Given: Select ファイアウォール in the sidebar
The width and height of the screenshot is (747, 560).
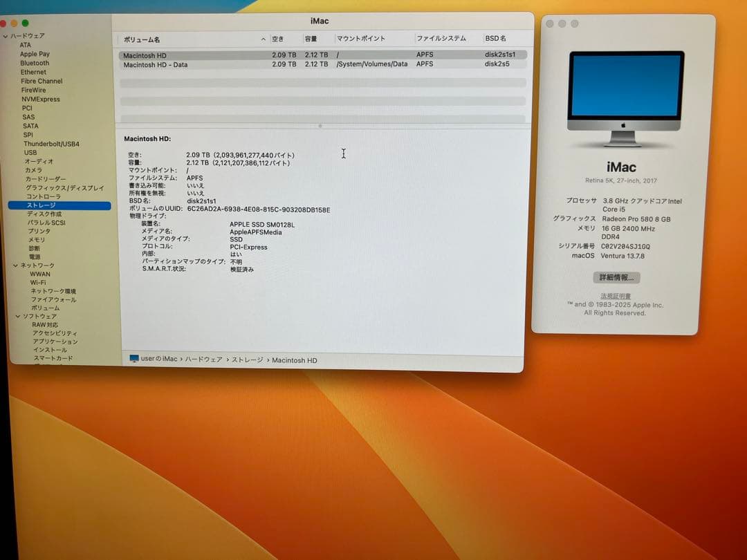Looking at the screenshot, I should pyautogui.click(x=54, y=299).
